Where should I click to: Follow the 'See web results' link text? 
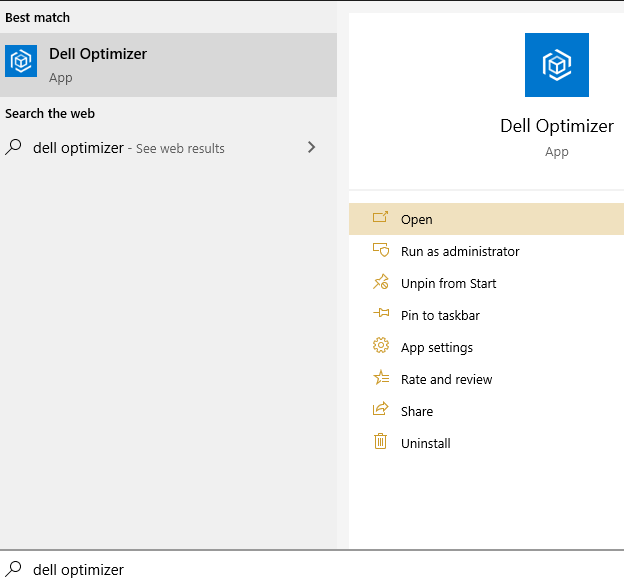[x=180, y=149]
